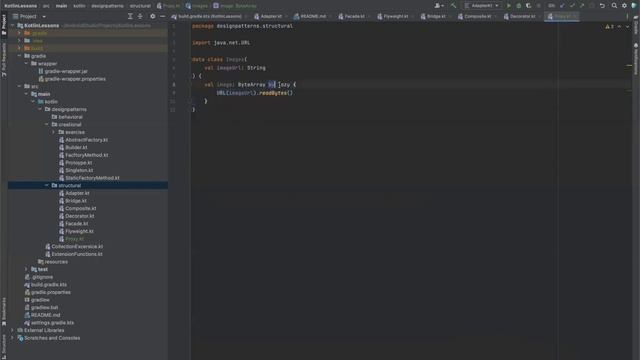Click the Git commit checkmark icon
The height and width of the screenshot is (360, 640).
[x=572, y=6]
